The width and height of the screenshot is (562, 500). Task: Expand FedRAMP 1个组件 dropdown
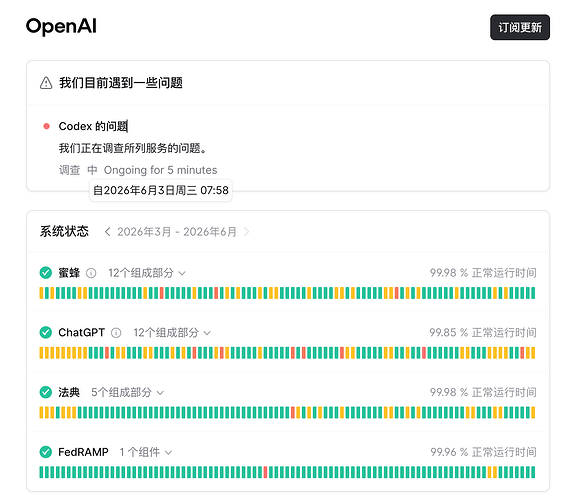pyautogui.click(x=146, y=452)
